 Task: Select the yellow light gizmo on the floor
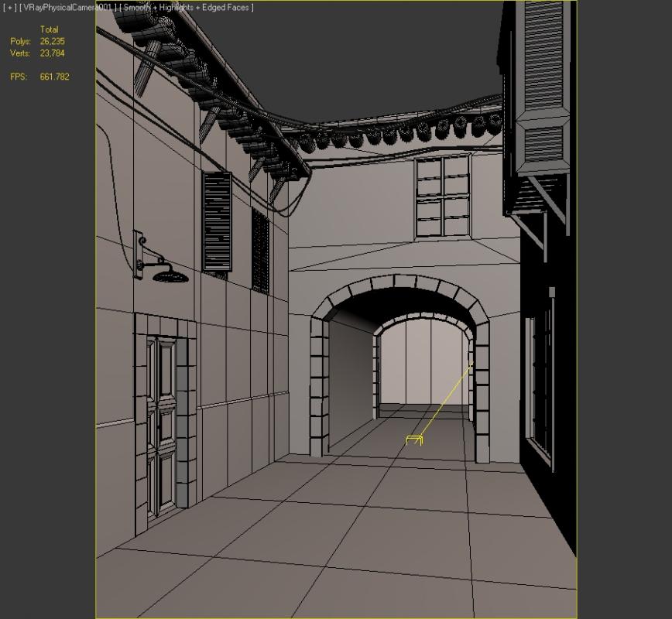tap(414, 440)
